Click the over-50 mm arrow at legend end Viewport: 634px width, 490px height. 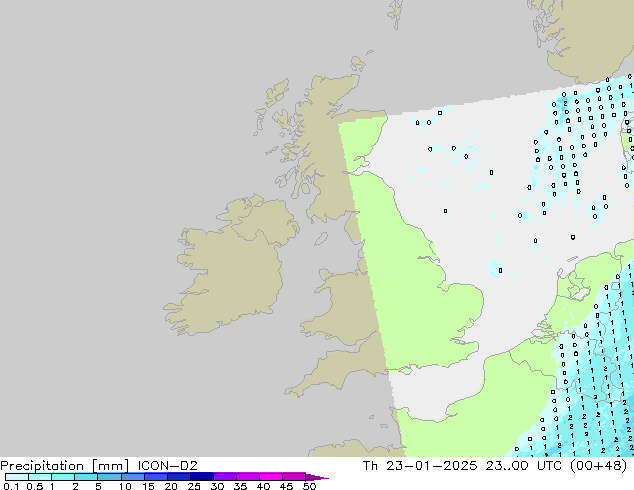point(317,477)
